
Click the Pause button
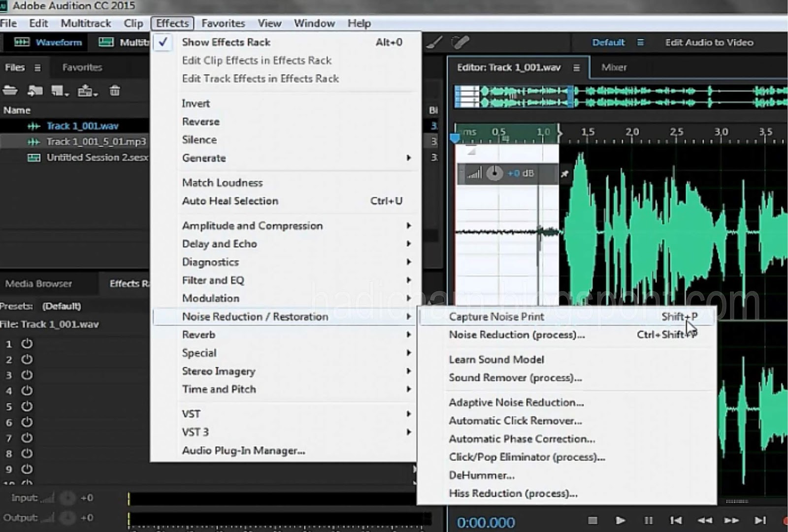(649, 520)
